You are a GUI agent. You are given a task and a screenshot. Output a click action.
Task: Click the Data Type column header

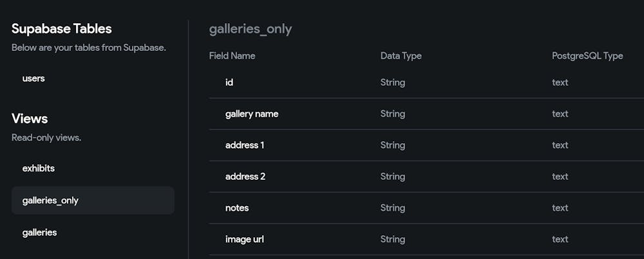coord(401,56)
